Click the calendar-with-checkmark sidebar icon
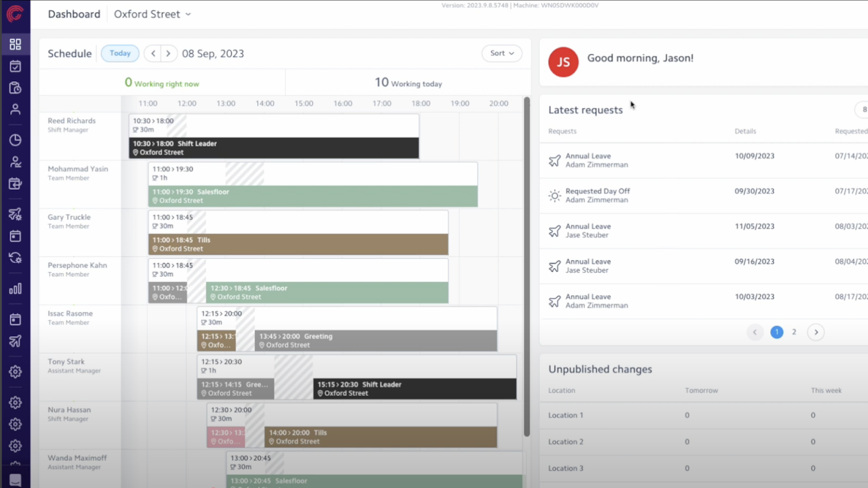Viewport: 868px width, 488px height. point(15,66)
